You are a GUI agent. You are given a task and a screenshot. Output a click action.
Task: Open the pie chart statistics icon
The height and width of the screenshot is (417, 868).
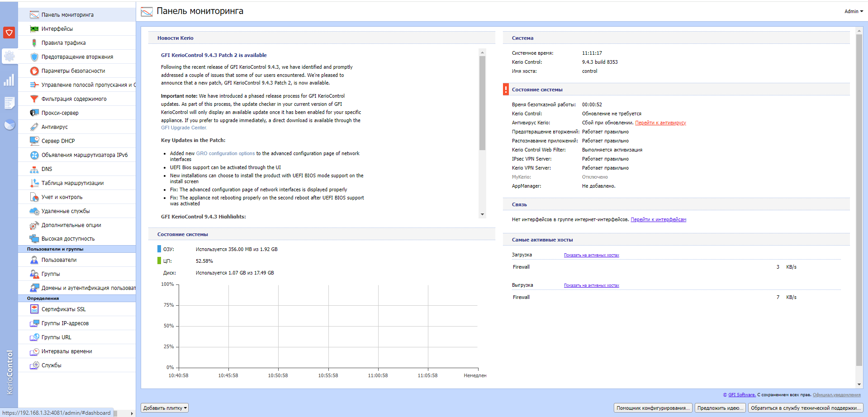point(9,125)
